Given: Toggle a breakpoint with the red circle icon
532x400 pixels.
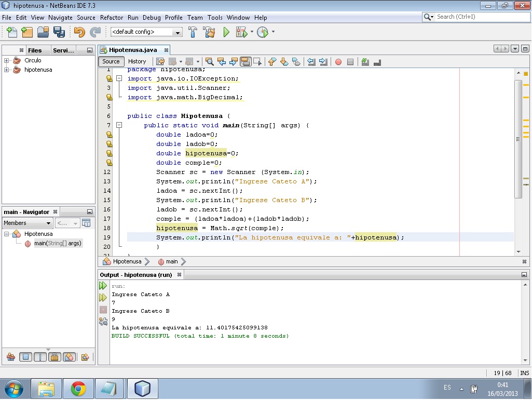Looking at the screenshot, I should (338, 61).
